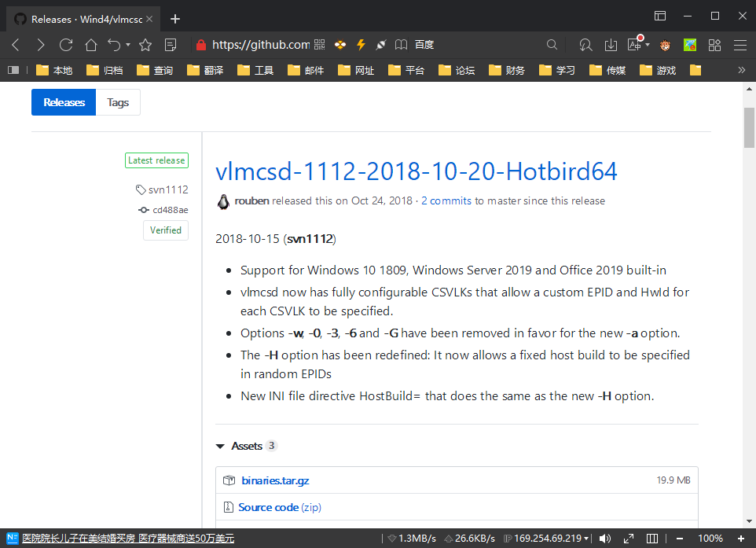Go forward to the next page
The width and height of the screenshot is (756, 548).
click(x=41, y=45)
